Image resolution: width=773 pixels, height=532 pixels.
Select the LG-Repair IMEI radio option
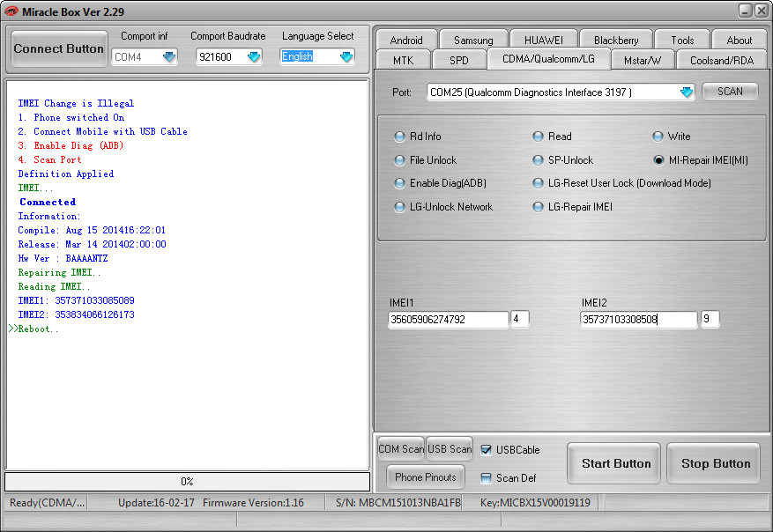click(x=572, y=207)
